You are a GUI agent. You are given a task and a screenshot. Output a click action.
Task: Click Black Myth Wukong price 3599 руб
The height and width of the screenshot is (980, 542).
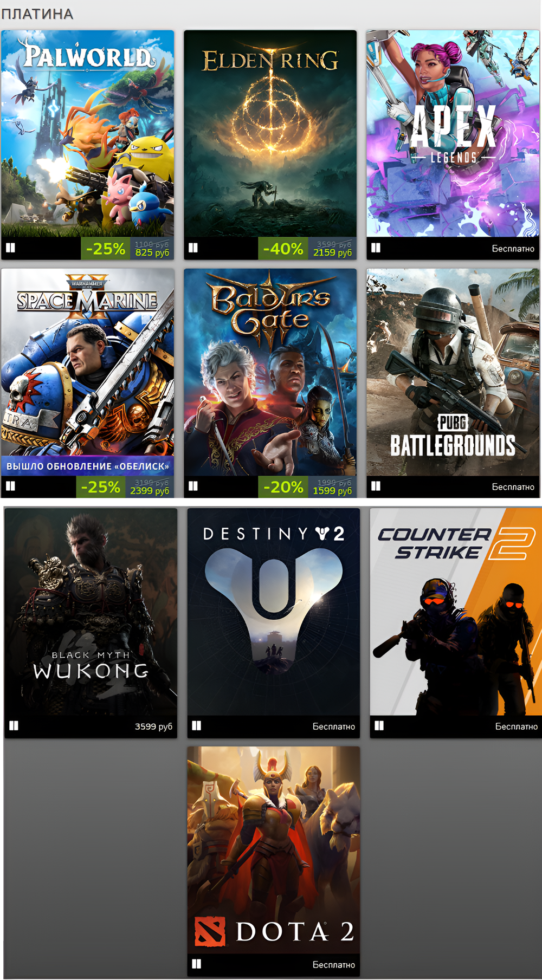click(153, 726)
